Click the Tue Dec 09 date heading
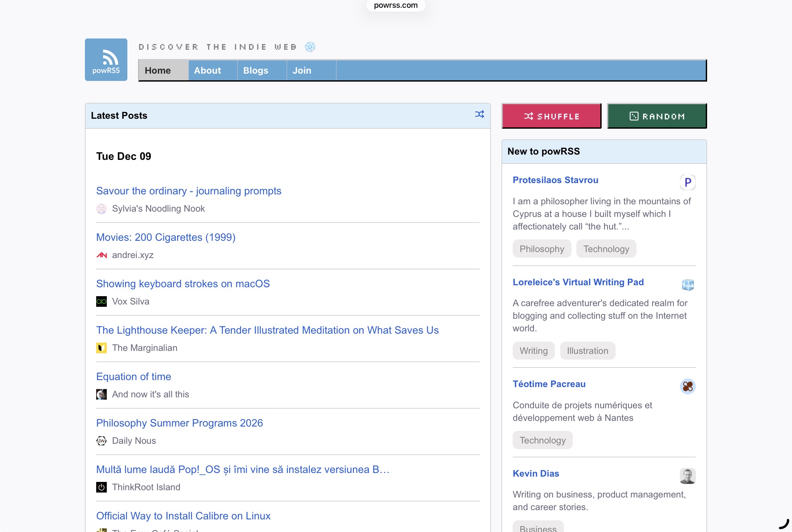The height and width of the screenshot is (532, 792). click(123, 157)
